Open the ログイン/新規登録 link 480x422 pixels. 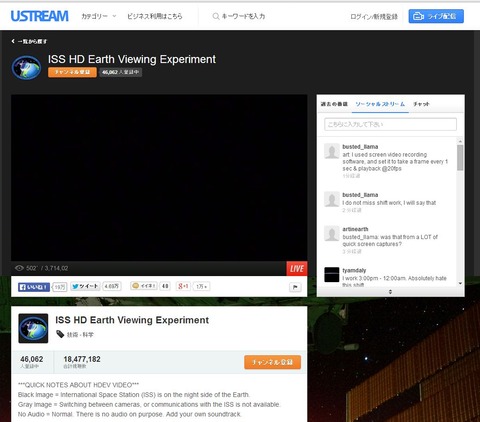point(374,16)
